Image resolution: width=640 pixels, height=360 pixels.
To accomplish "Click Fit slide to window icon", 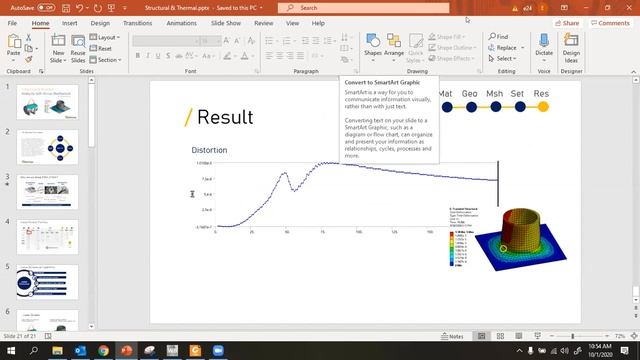I will point(634,336).
